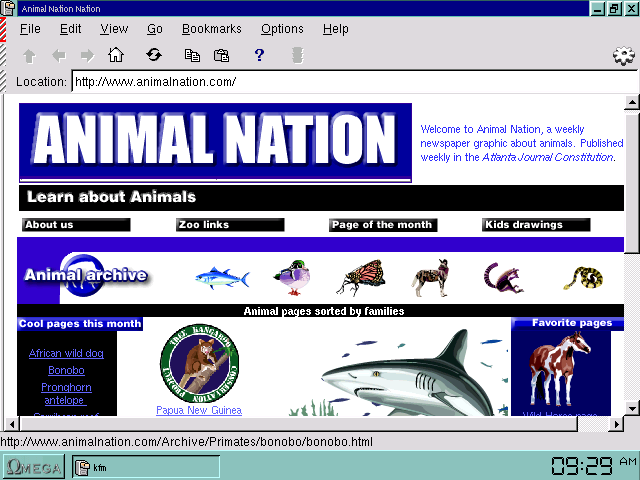Go back with the left arrow icon
640x480 pixels.
tap(59, 56)
